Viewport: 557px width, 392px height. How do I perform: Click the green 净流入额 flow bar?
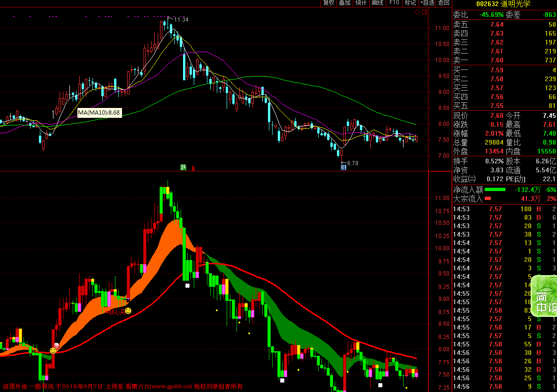coord(495,190)
